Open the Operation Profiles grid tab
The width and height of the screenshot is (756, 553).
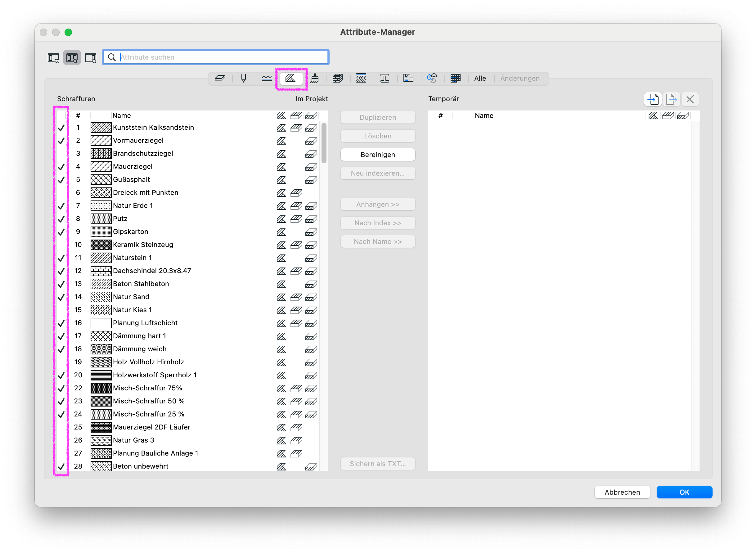pos(456,78)
